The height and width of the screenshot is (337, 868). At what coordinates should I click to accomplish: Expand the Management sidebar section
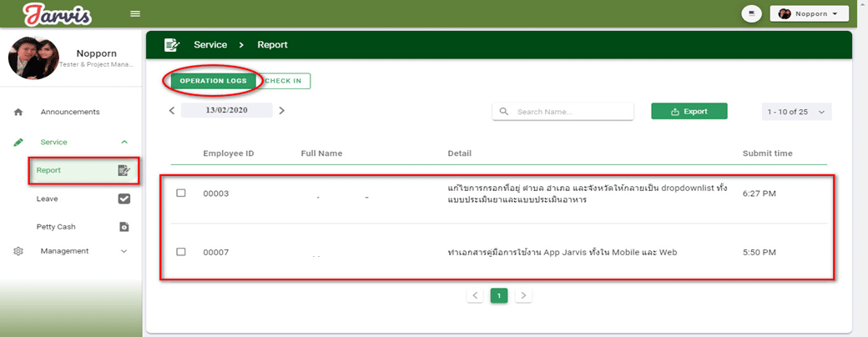(124, 251)
